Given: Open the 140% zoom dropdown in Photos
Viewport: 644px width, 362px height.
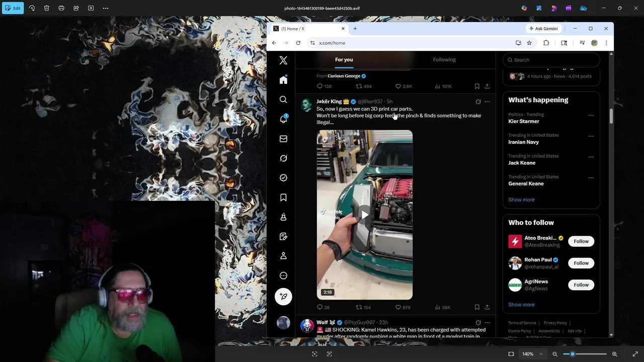Looking at the screenshot, I should pyautogui.click(x=532, y=354).
